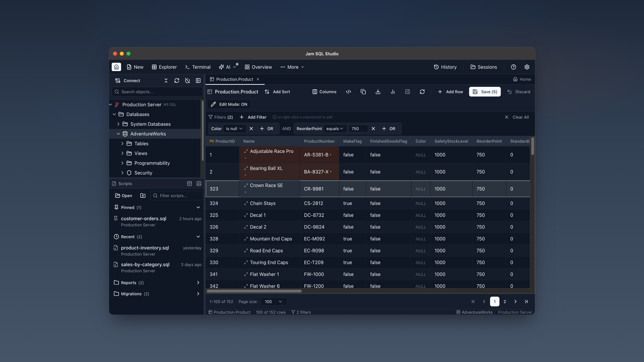Collapse the AdventureWorks database node

click(118, 134)
